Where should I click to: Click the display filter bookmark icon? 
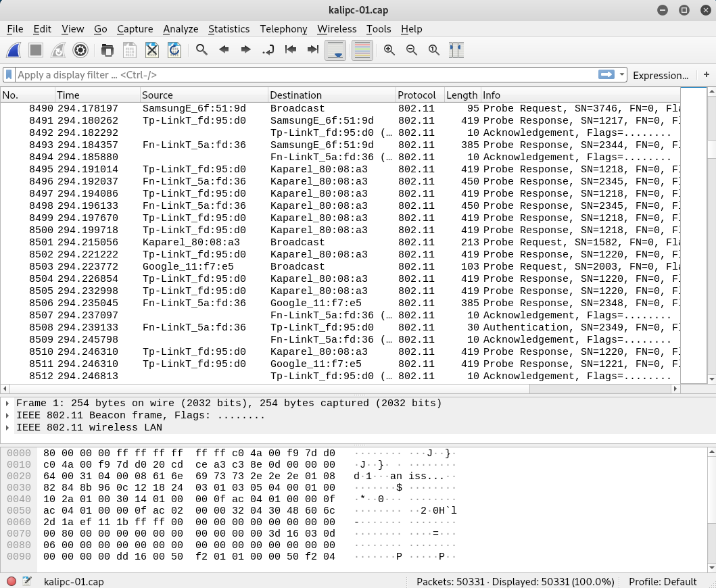pos(9,75)
